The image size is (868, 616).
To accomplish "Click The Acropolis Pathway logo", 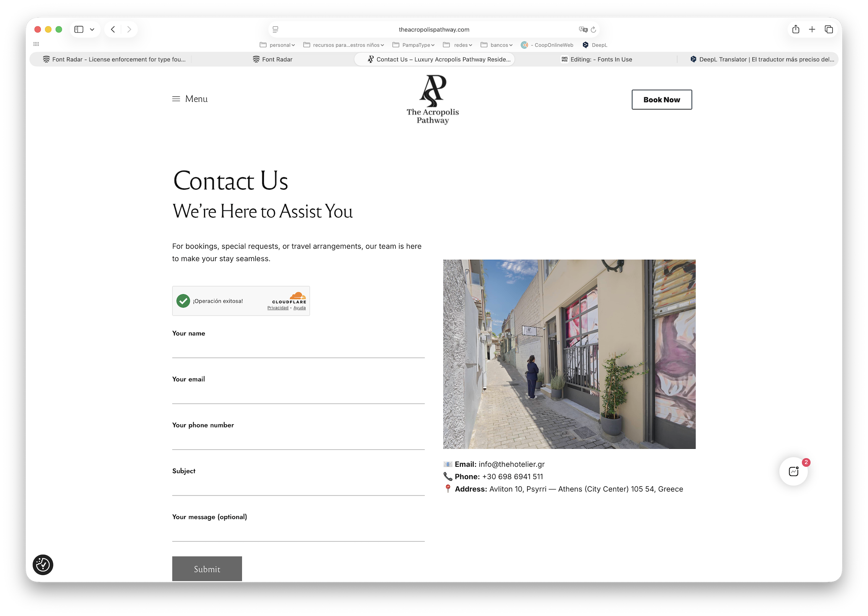I will tap(433, 99).
